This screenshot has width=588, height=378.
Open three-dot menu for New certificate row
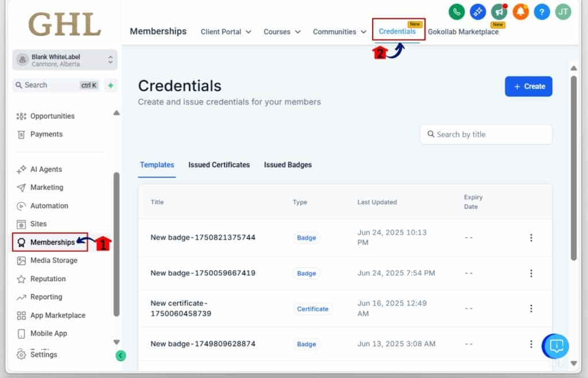pyautogui.click(x=531, y=308)
